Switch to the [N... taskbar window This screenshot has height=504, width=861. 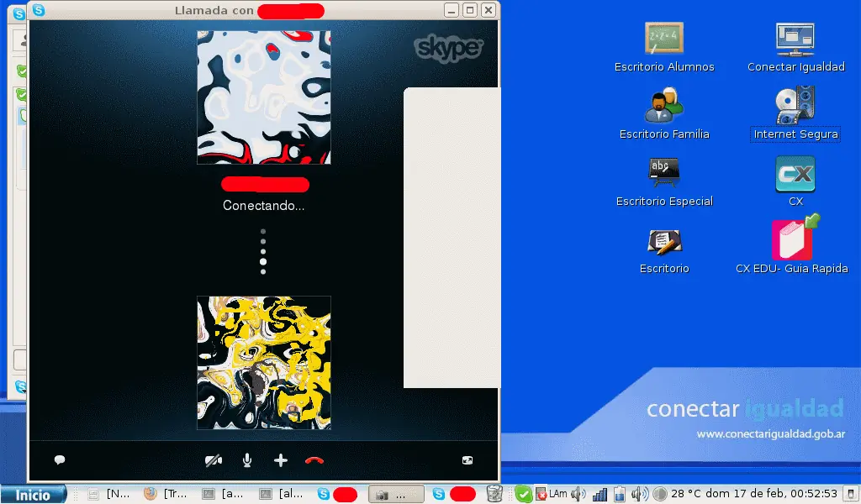pos(109,494)
